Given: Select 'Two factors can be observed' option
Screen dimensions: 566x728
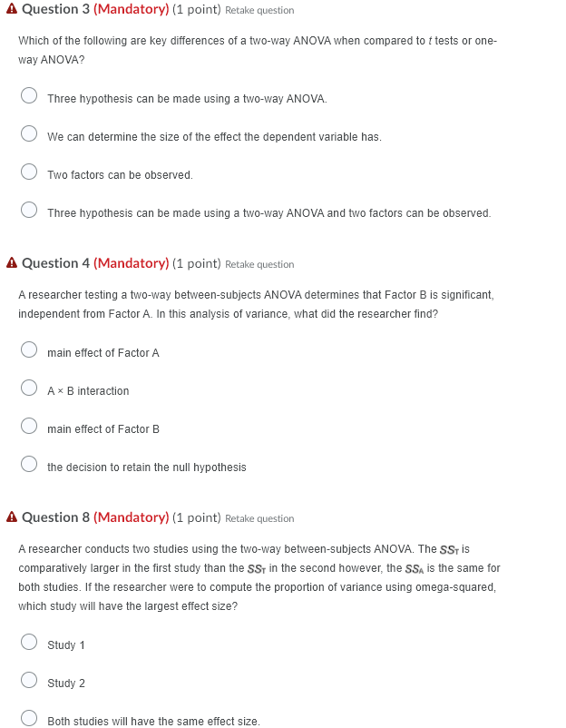Looking at the screenshot, I should tap(28, 171).
